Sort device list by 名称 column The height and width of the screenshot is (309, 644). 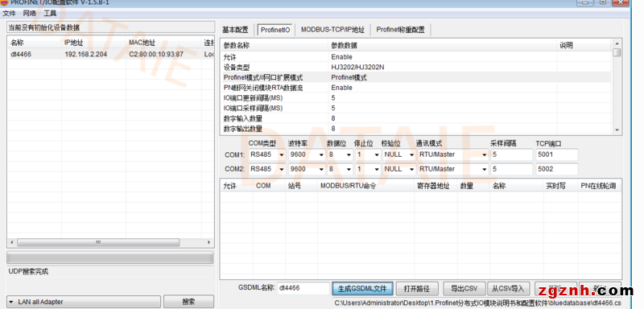click(x=35, y=43)
